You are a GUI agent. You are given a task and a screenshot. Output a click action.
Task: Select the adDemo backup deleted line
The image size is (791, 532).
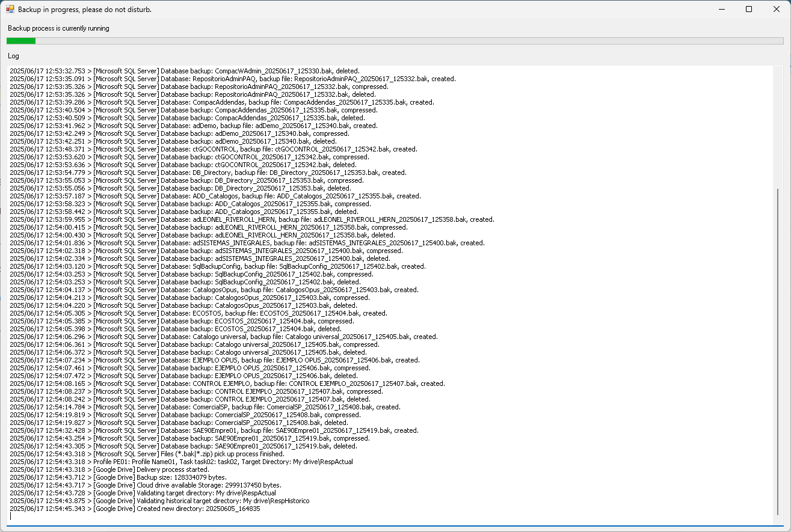173,141
